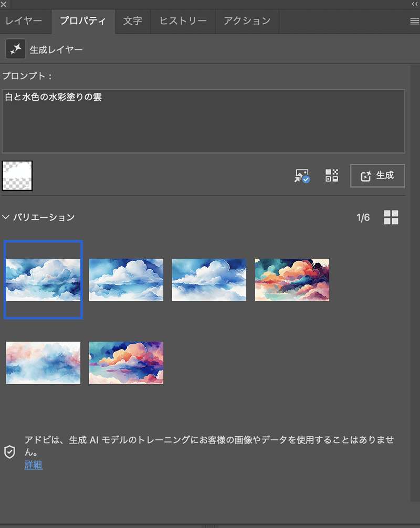Open the 文字 tab
The height and width of the screenshot is (528, 420).
click(133, 21)
